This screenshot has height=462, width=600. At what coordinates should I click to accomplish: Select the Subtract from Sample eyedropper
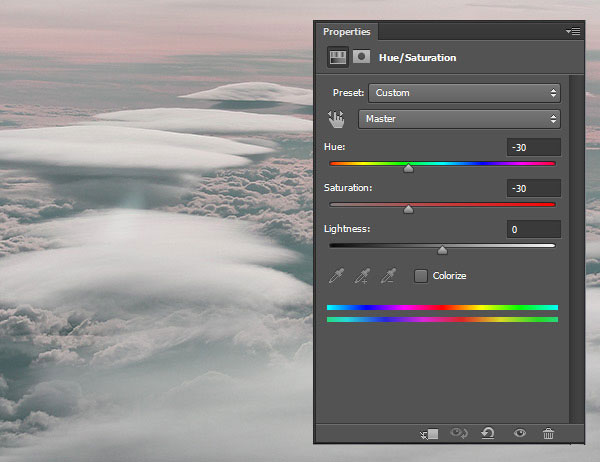click(x=390, y=275)
